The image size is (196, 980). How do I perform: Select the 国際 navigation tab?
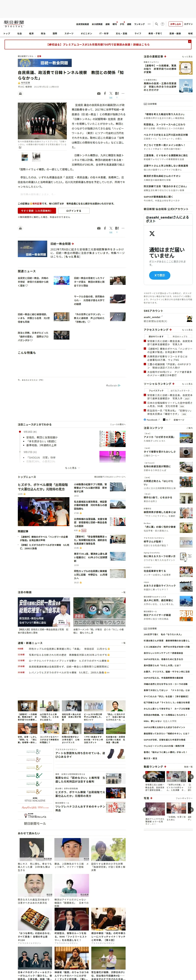[55, 33]
